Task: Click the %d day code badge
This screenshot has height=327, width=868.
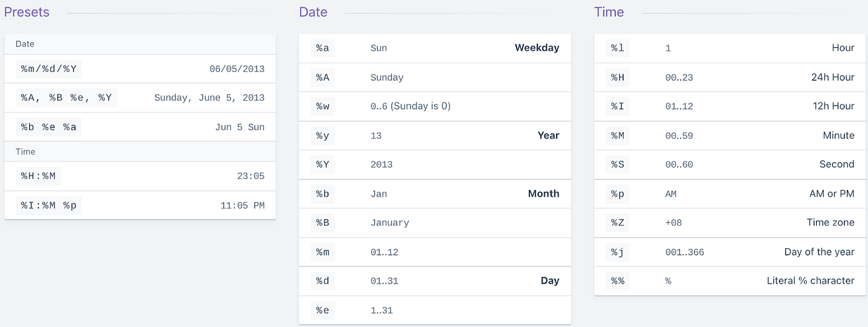Action: [322, 281]
